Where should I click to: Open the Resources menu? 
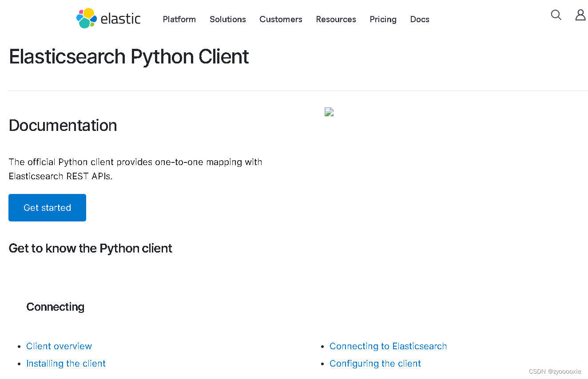coord(336,20)
